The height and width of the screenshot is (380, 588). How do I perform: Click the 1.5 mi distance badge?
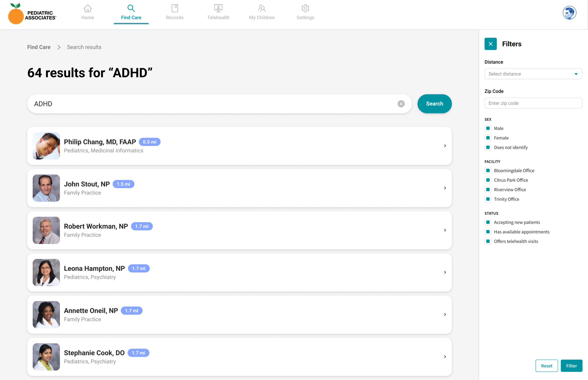coord(123,184)
